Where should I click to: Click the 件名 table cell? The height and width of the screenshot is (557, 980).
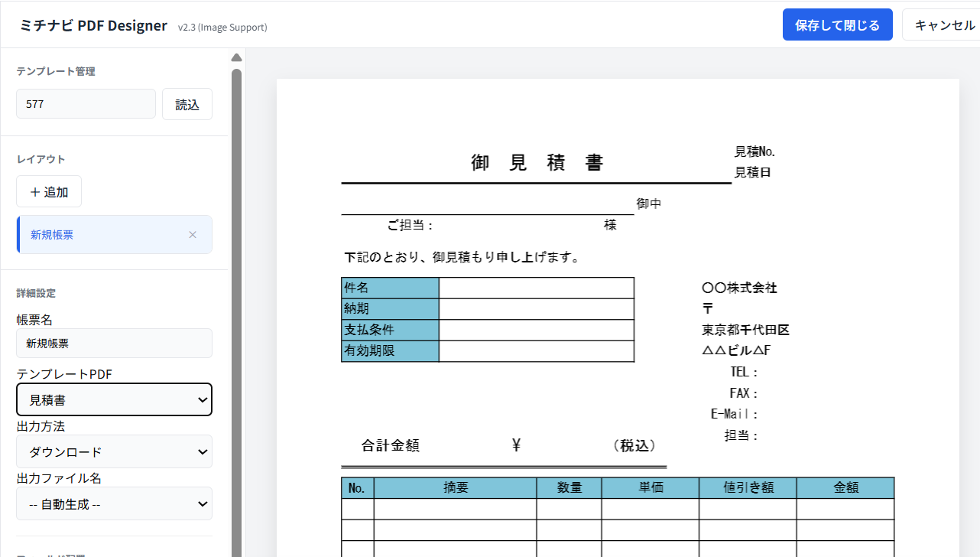[390, 288]
